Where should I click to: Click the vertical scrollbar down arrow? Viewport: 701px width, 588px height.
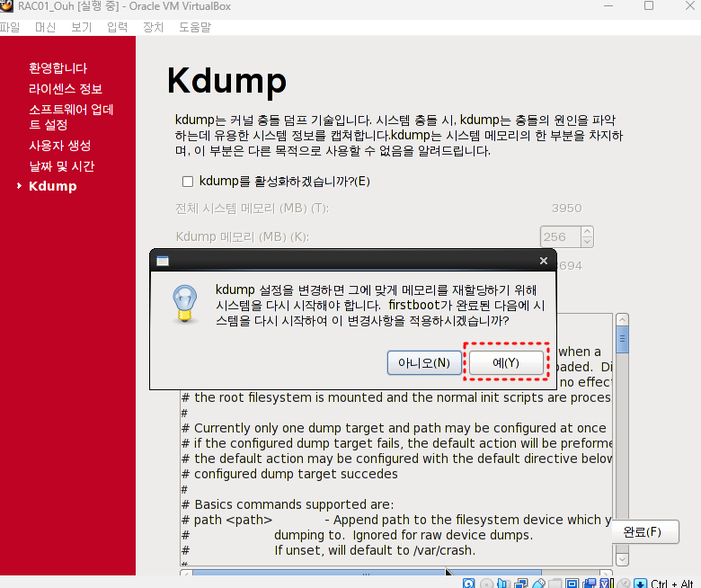622,559
